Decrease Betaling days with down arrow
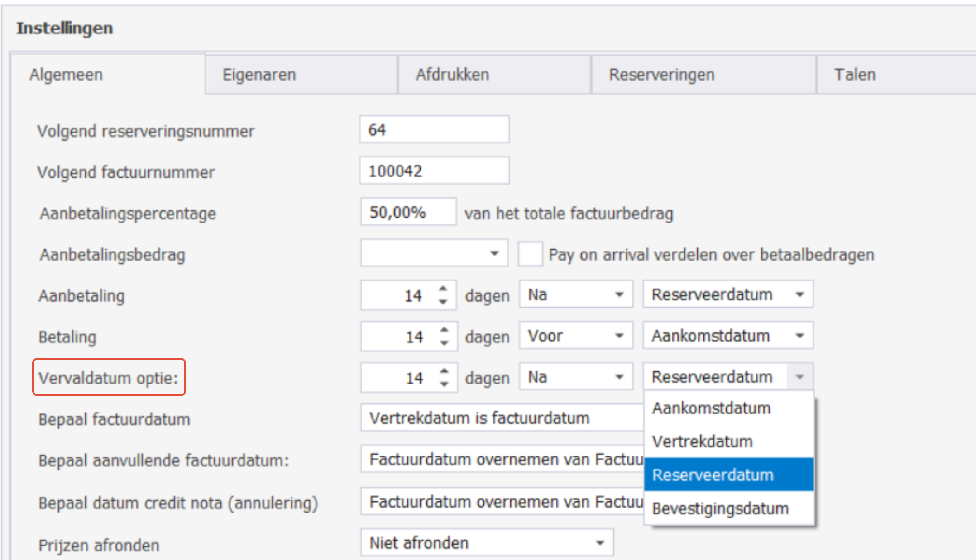 click(x=444, y=343)
